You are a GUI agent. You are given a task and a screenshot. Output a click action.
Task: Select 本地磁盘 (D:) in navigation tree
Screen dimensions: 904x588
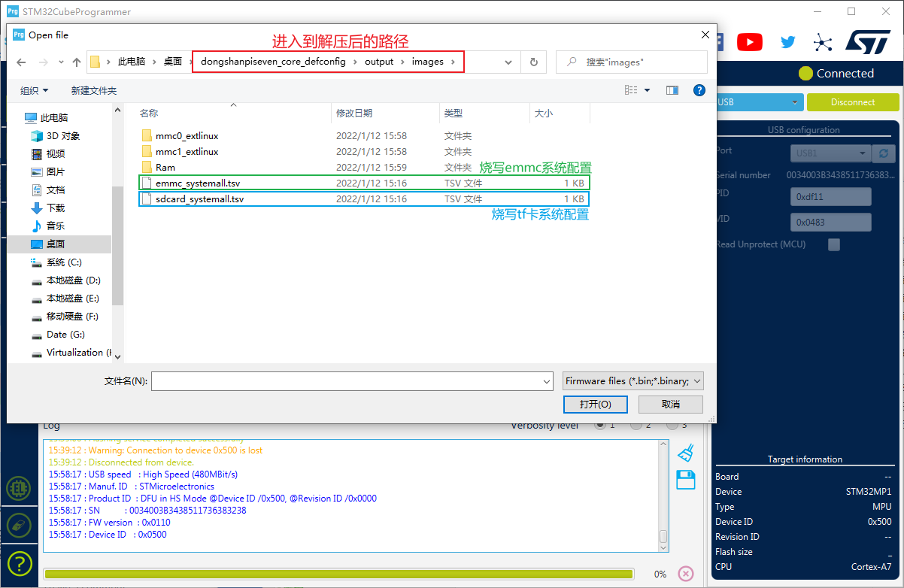pyautogui.click(x=73, y=280)
